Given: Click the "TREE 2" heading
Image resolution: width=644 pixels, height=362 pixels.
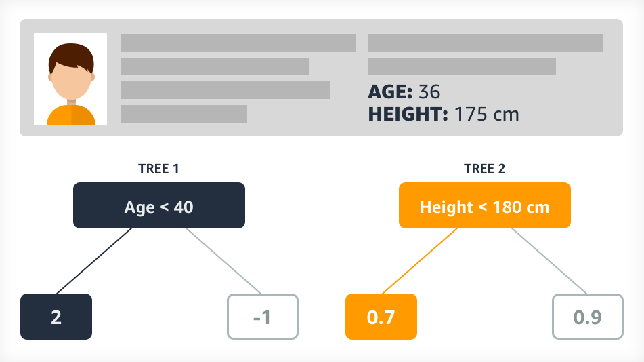Looking at the screenshot, I should pos(484,169).
